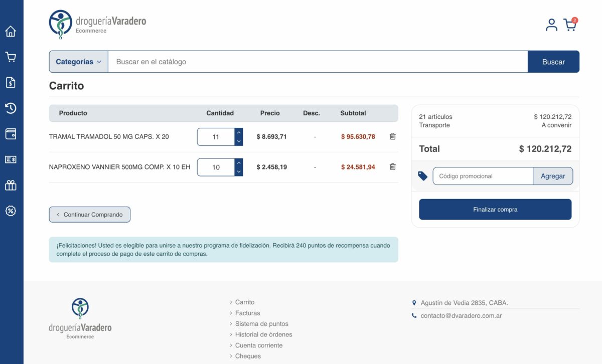Click the Continuar Comprando button
This screenshot has width=602, height=364.
click(x=90, y=215)
